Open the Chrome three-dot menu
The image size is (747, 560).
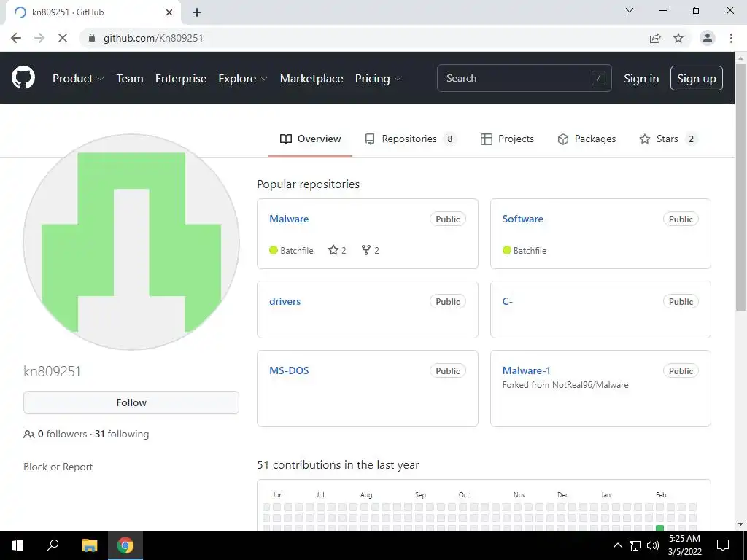tap(731, 38)
